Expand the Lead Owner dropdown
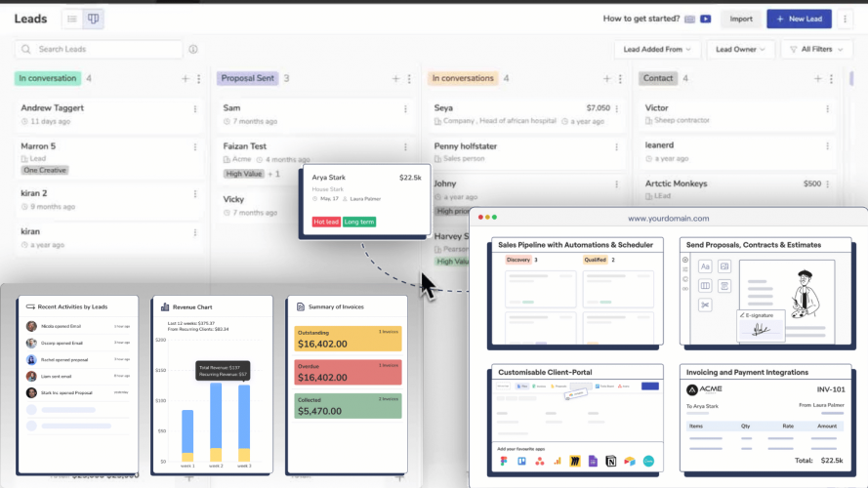This screenshot has height=488, width=868. coord(740,49)
